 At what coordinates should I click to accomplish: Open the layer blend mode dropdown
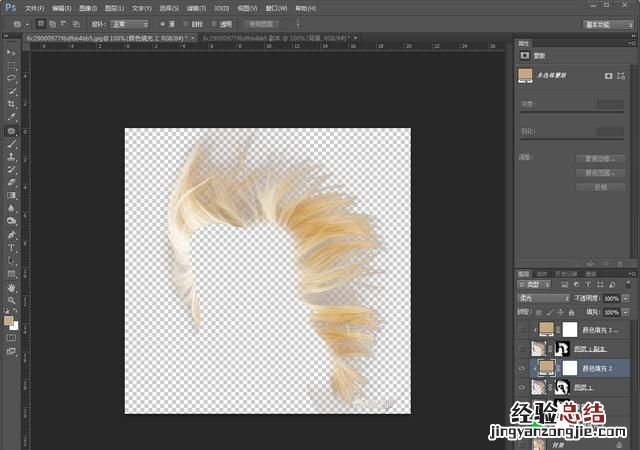click(540, 299)
